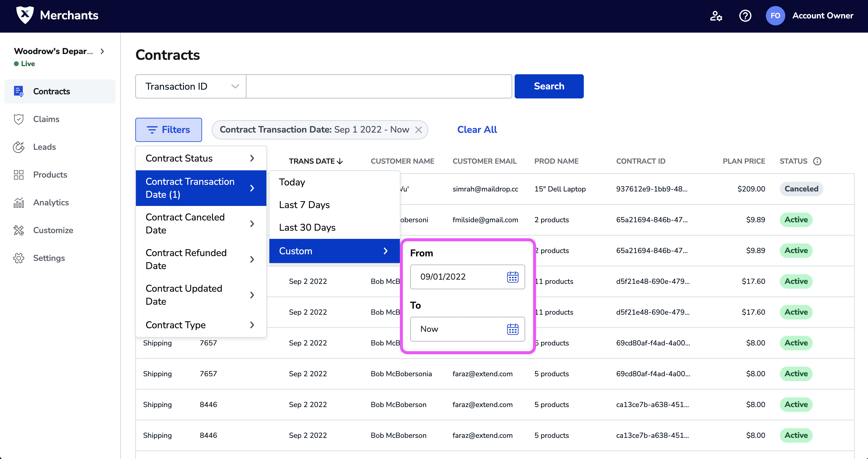Open the From date calendar picker icon
This screenshot has width=868, height=459.
(513, 277)
